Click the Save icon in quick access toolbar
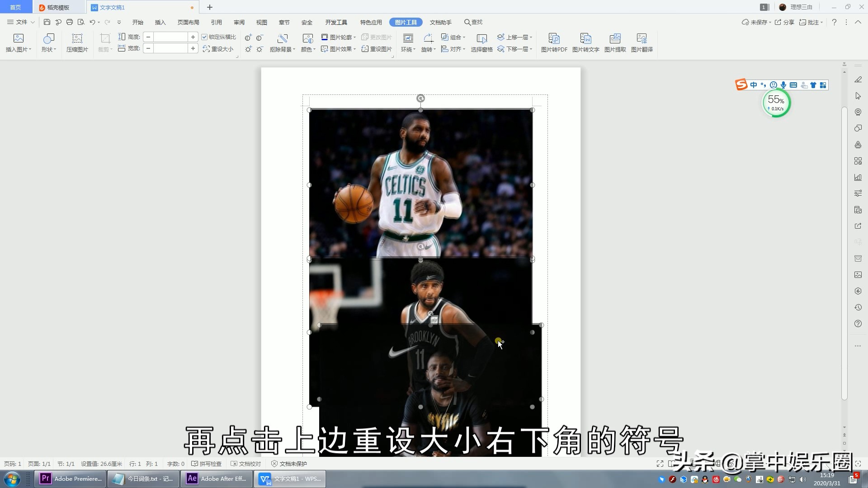The width and height of the screenshot is (868, 488). pyautogui.click(x=47, y=22)
